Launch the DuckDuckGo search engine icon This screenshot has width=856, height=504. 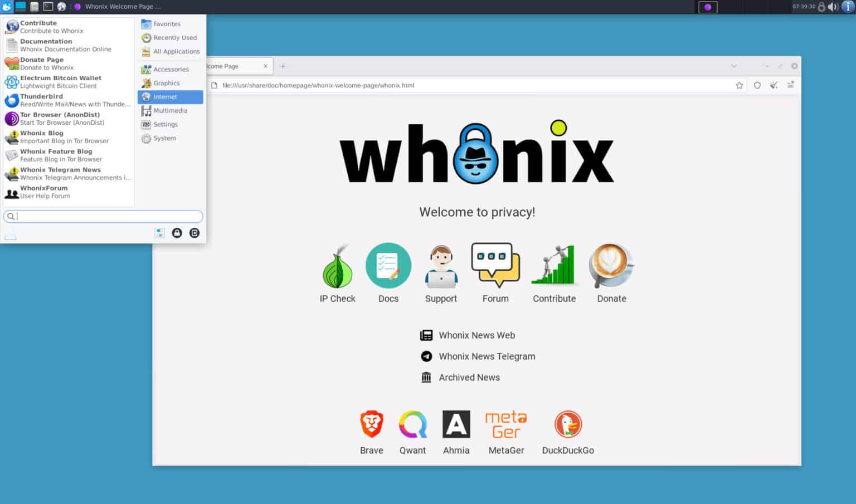(568, 424)
